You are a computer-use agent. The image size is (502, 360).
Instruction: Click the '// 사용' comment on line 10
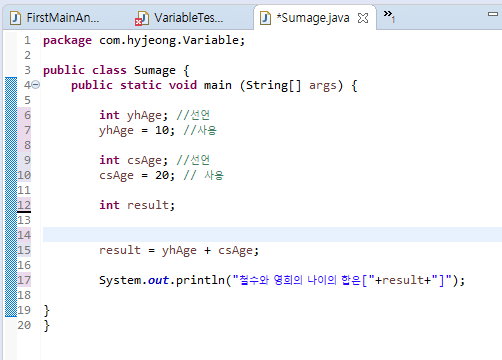tap(203, 175)
